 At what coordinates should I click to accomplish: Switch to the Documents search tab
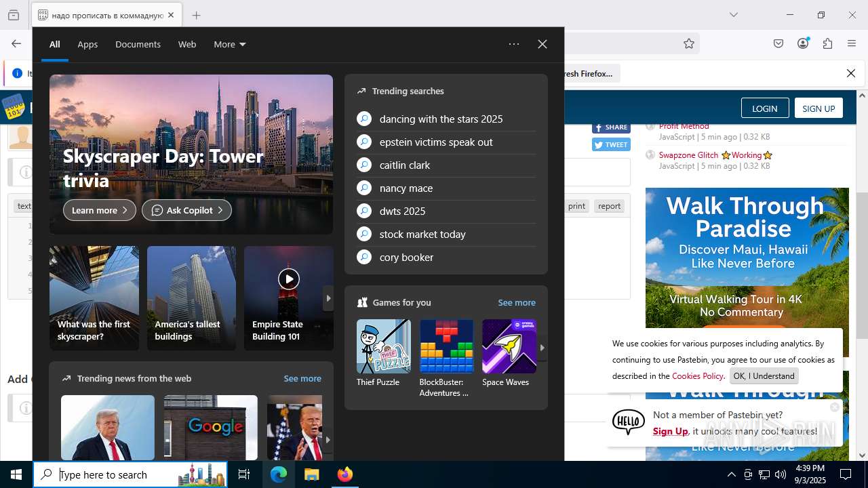tap(138, 44)
